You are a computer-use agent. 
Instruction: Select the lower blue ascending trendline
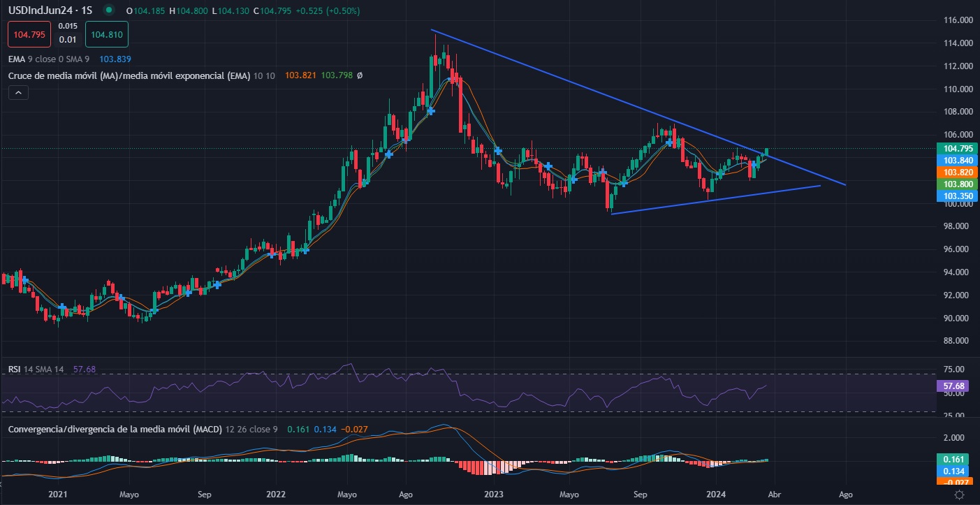pyautogui.click(x=712, y=200)
